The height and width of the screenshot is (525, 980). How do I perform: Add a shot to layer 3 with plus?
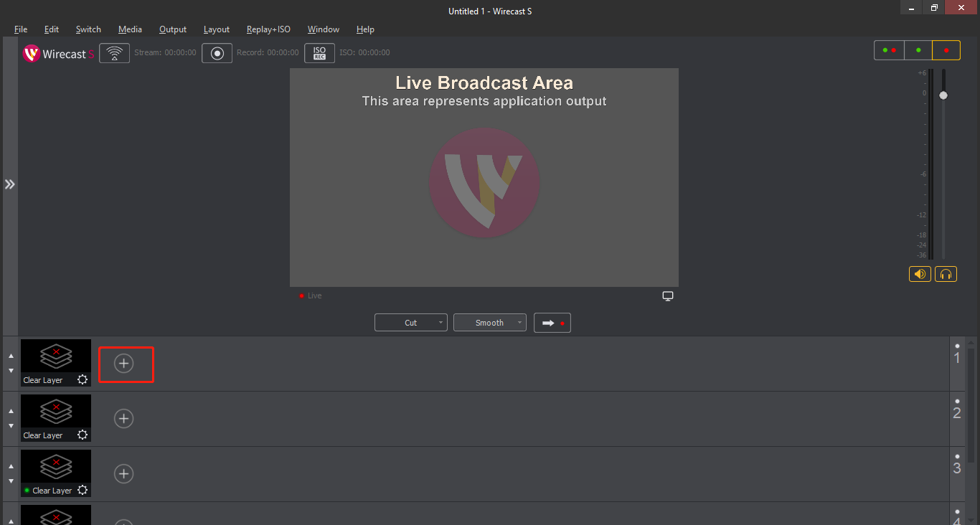124,474
